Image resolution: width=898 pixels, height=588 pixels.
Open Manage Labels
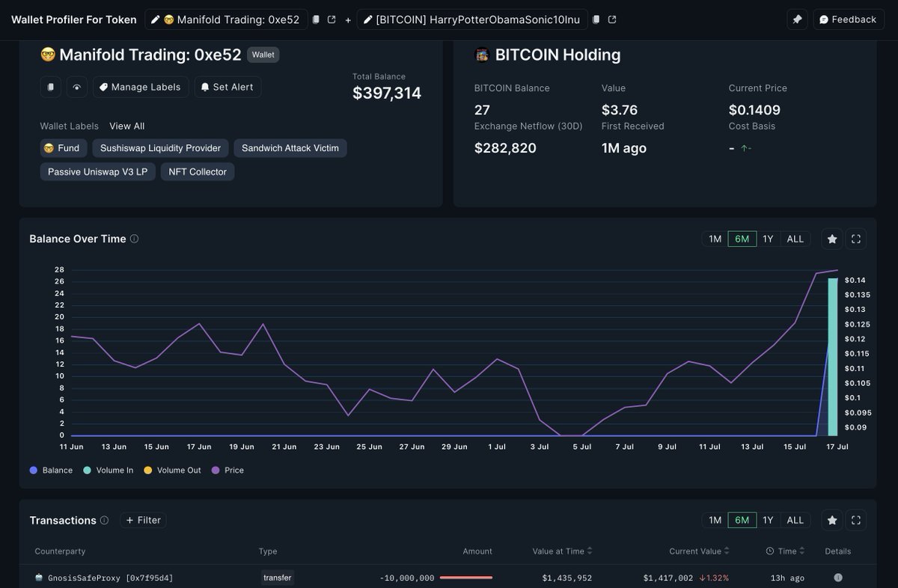[140, 87]
